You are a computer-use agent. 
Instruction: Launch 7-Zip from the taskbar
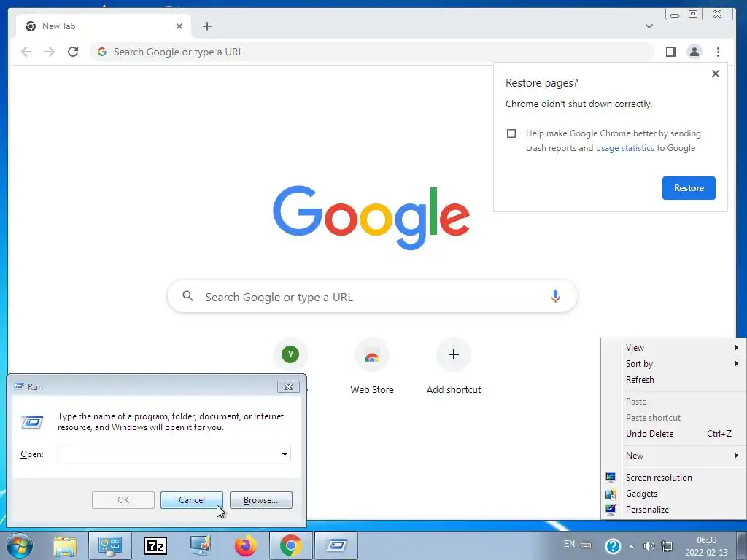click(155, 545)
